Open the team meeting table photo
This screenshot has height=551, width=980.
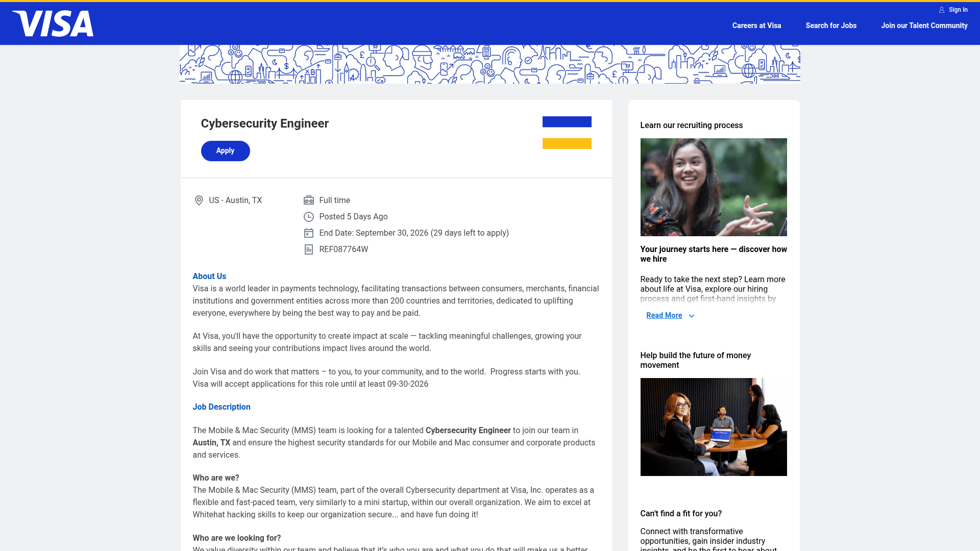pos(714,427)
